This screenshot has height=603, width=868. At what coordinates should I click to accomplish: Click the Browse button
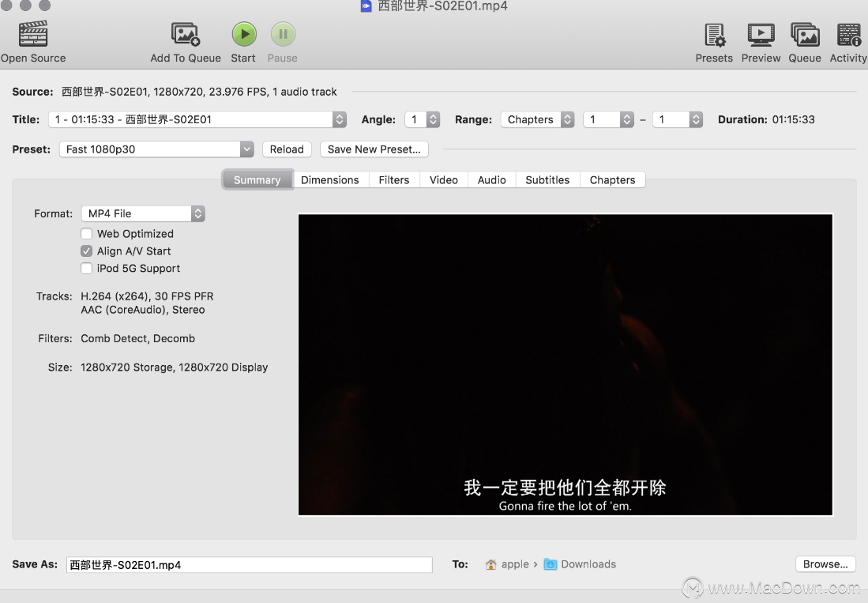tap(825, 564)
